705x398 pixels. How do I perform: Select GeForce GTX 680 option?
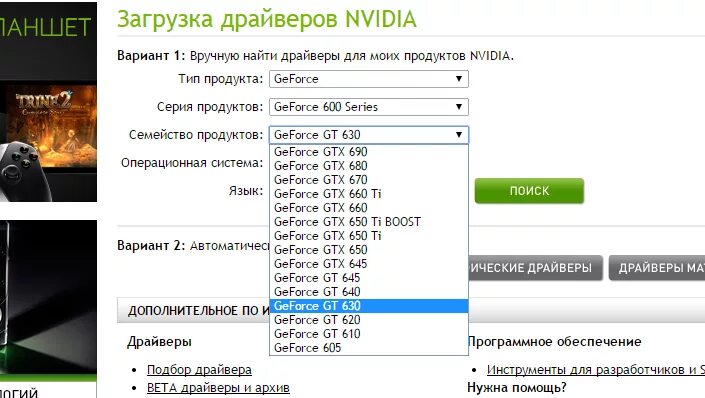click(x=369, y=166)
